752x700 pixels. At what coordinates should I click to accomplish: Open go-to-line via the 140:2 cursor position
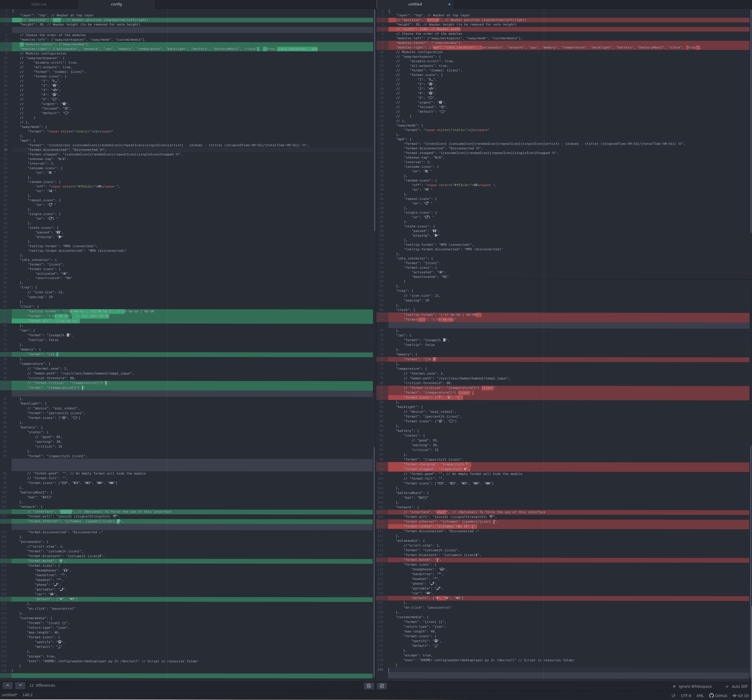click(x=27, y=695)
